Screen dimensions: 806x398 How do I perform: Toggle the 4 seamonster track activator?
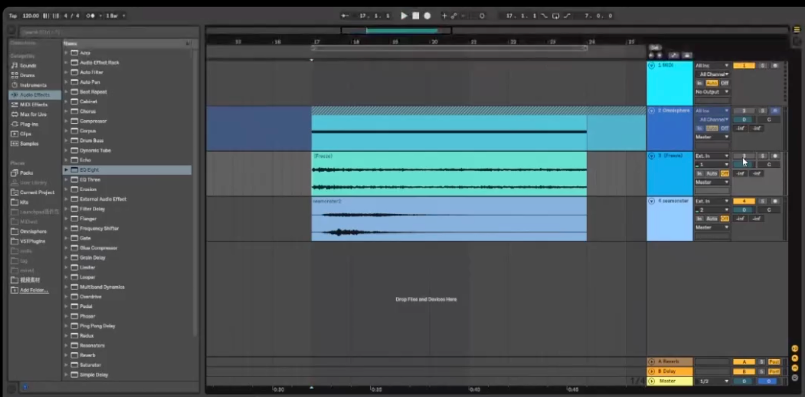click(x=744, y=201)
